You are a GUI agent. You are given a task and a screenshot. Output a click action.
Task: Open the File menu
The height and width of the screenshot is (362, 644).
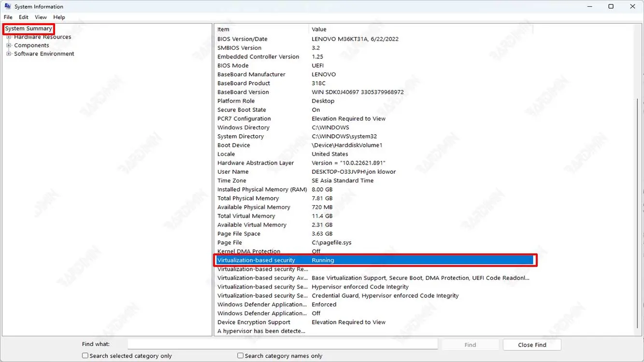[8, 17]
